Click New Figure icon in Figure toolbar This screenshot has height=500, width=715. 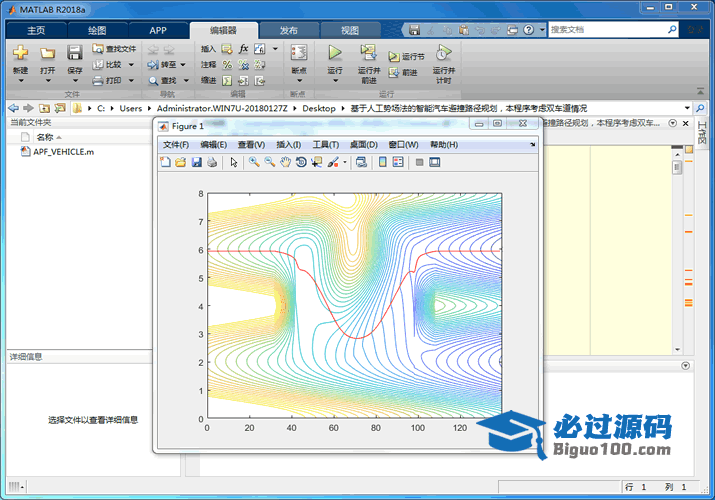pos(166,162)
